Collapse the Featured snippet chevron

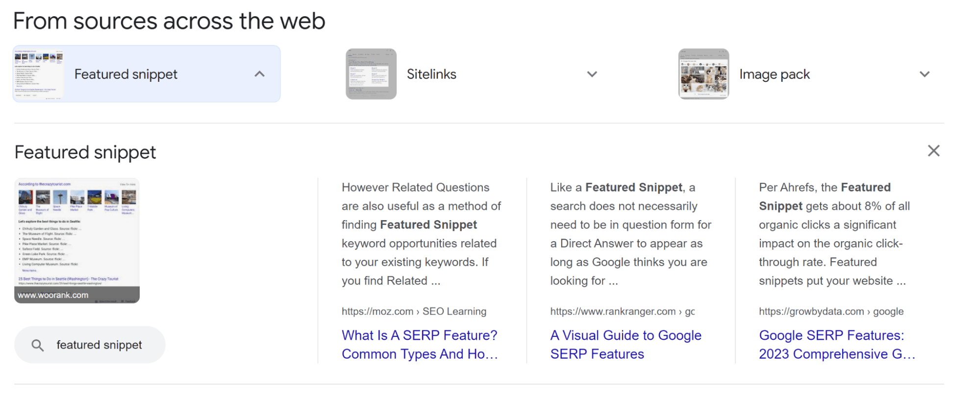(260, 74)
